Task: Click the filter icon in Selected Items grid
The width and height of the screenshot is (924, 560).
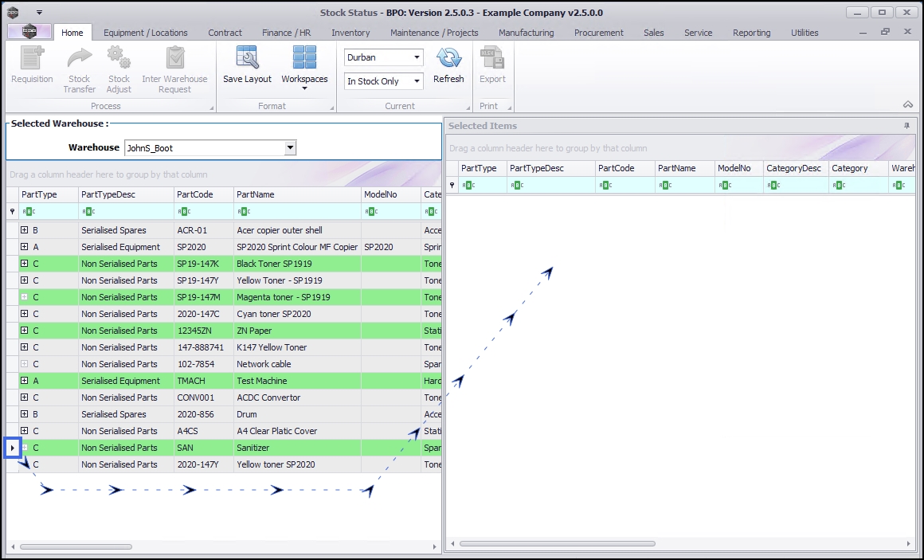Action: point(452,185)
